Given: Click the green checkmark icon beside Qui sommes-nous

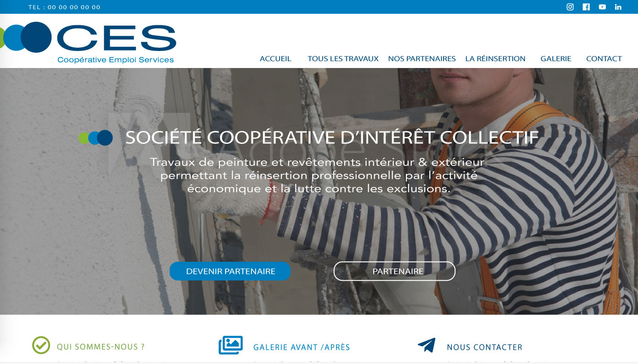Looking at the screenshot, I should pos(41,345).
